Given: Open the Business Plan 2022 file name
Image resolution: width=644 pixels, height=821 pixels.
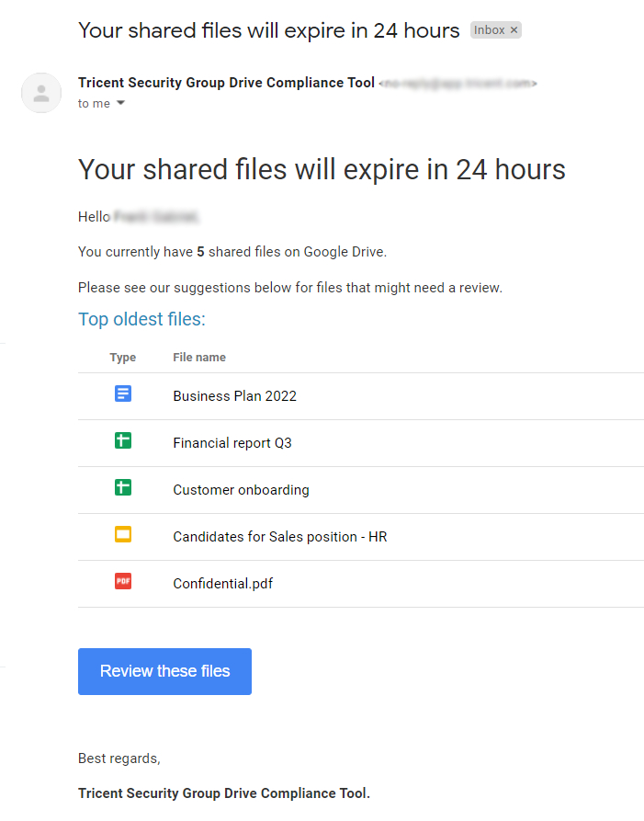Looking at the screenshot, I should click(234, 396).
